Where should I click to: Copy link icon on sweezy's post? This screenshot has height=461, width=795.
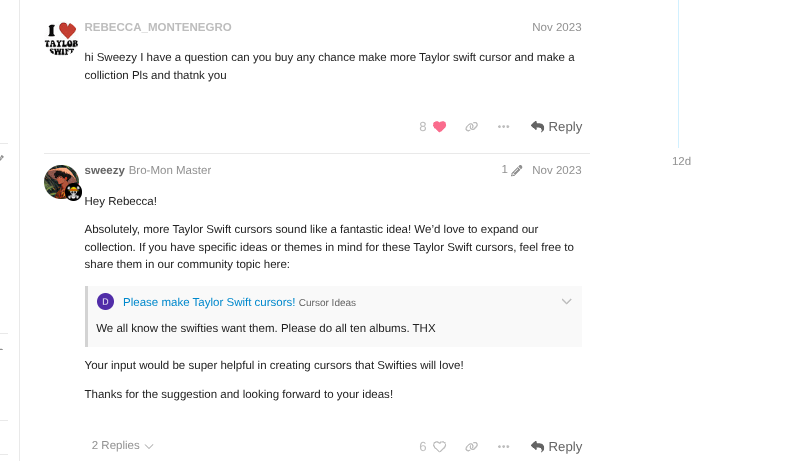pos(472,447)
